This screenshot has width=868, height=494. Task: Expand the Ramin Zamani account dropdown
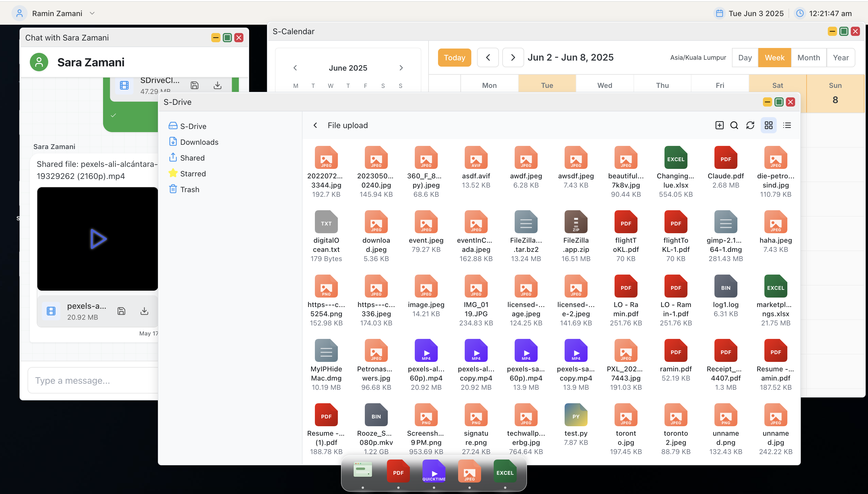(x=92, y=13)
